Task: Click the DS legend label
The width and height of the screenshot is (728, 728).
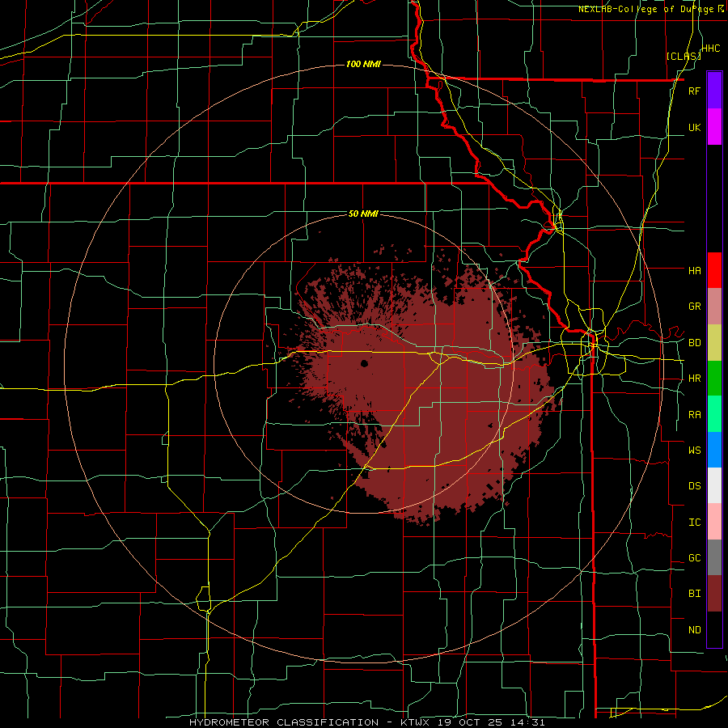Action: tap(694, 486)
